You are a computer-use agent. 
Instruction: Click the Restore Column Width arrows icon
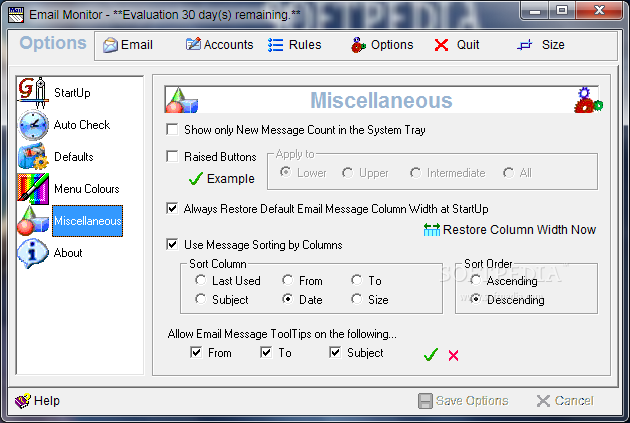(x=432, y=230)
